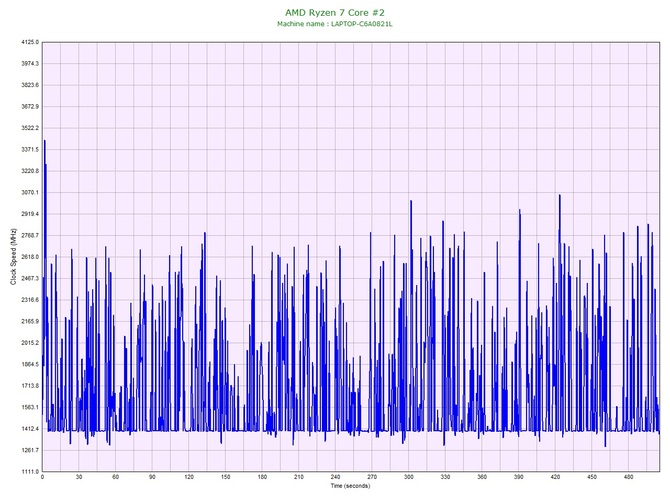Click the 450 tick on time axis
This screenshot has width=670, height=503.
click(592, 477)
